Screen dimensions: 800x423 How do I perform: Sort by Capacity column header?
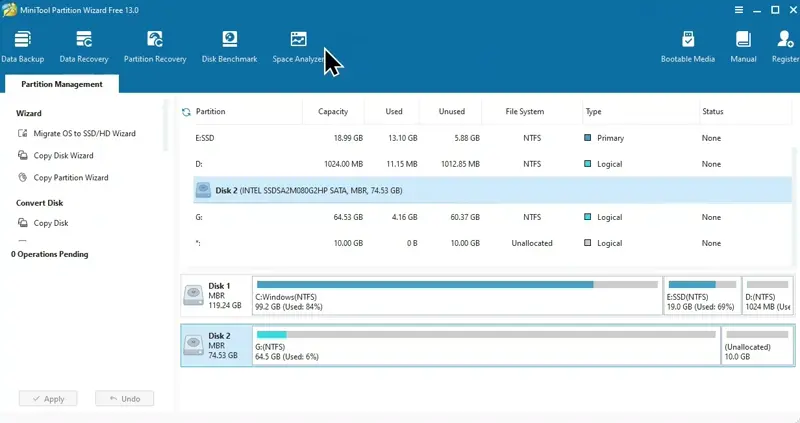pyautogui.click(x=333, y=111)
